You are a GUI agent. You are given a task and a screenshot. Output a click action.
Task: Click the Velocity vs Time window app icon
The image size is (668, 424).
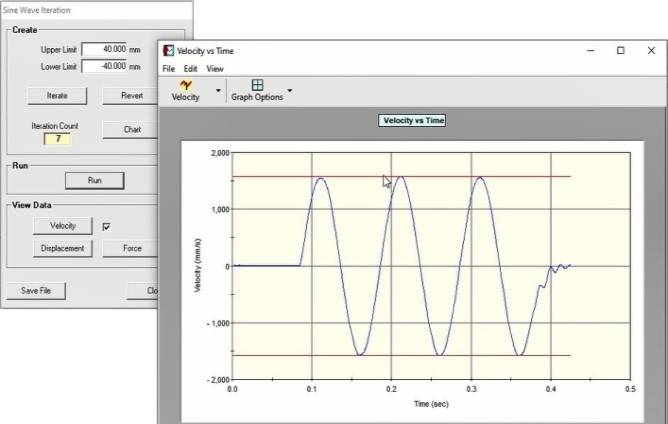click(169, 51)
